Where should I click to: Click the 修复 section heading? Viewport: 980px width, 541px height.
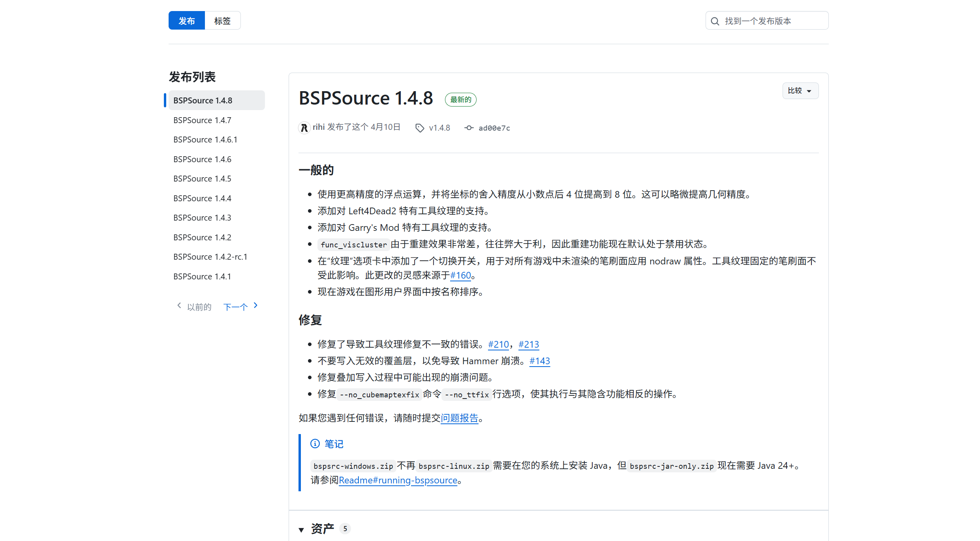tap(310, 320)
